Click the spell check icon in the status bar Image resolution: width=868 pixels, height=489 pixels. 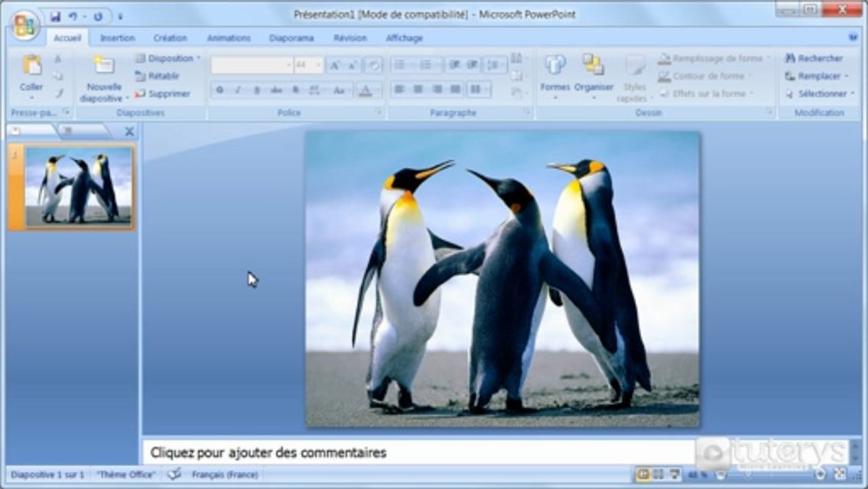pyautogui.click(x=174, y=475)
